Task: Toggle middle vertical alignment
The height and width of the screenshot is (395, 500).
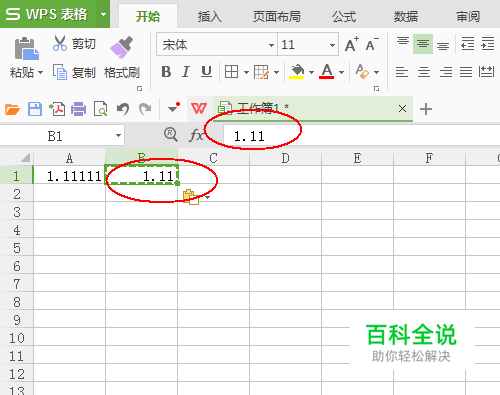Action: [x=423, y=44]
